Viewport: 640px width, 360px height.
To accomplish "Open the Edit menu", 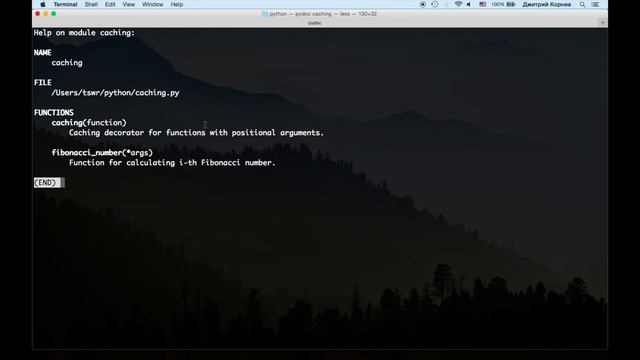I will click(x=110, y=4).
